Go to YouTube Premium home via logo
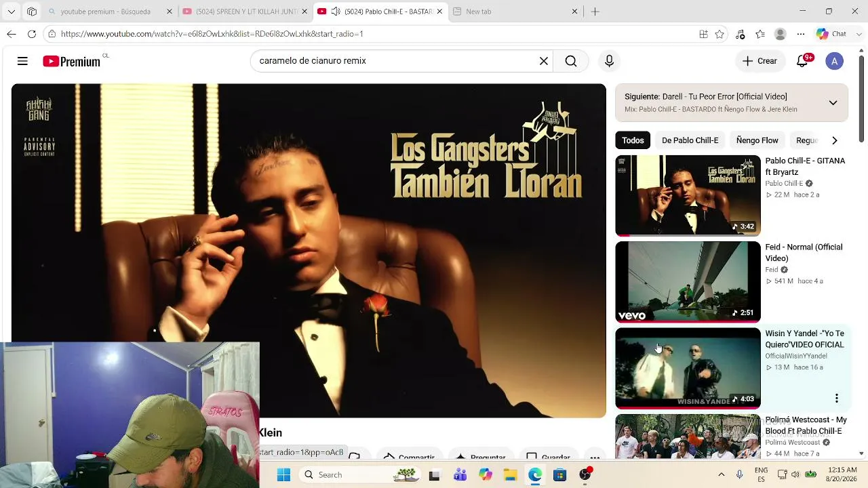 point(71,62)
